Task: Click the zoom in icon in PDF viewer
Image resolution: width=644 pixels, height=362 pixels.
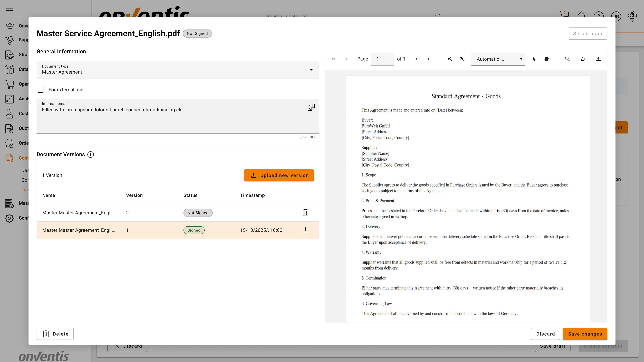Action: (462, 59)
